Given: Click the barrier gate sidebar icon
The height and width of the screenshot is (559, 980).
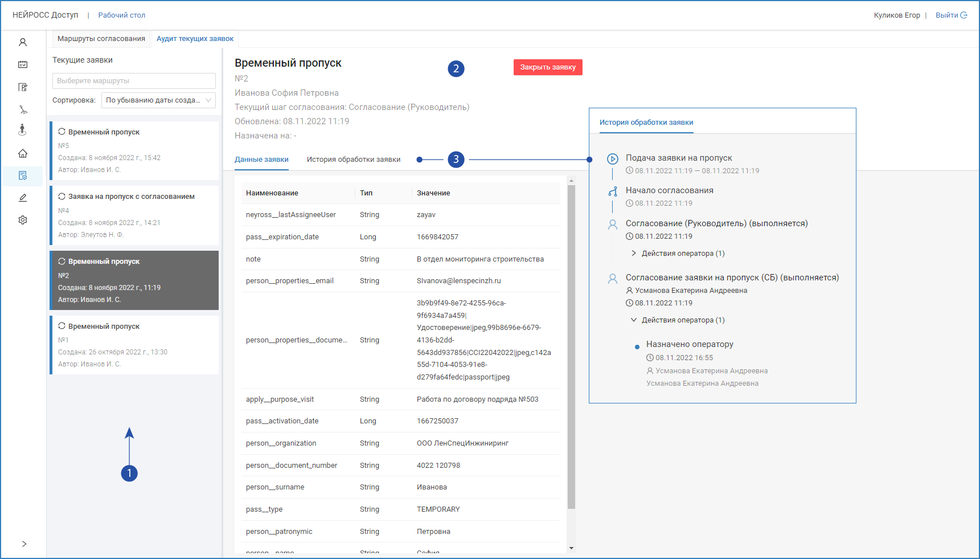Looking at the screenshot, I should 23,109.
